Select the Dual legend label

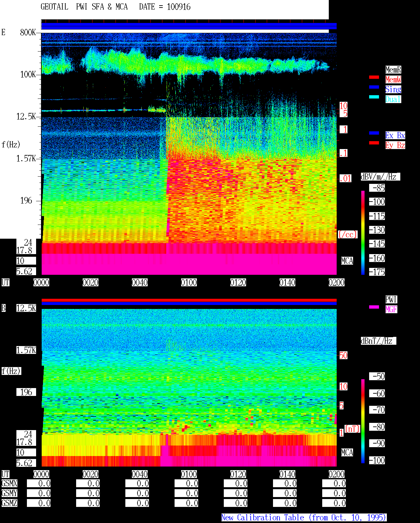(x=393, y=99)
